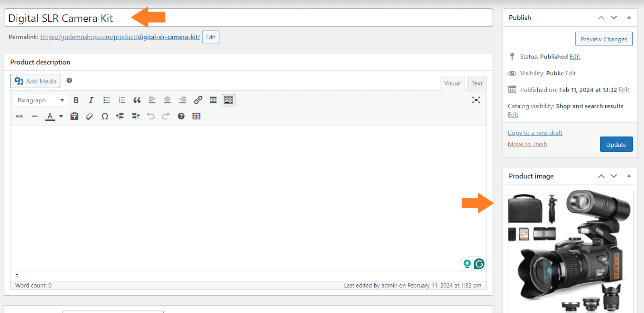
Task: Click inside the product description editor
Action: [248, 198]
